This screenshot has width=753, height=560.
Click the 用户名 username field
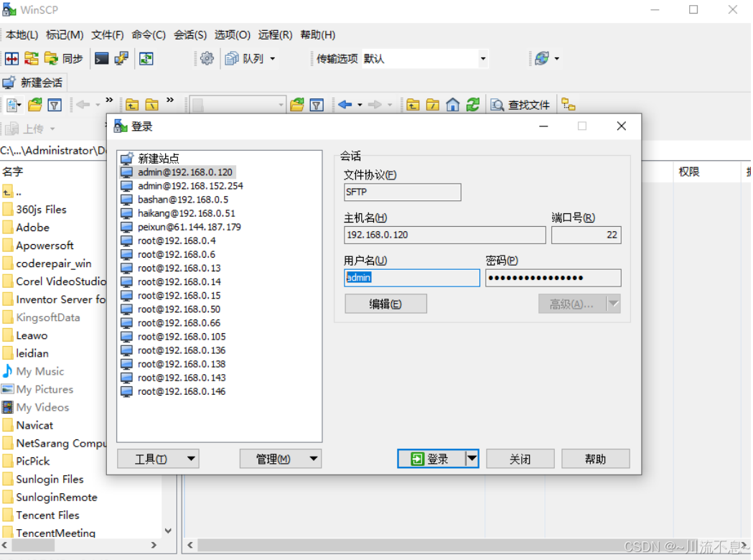pos(412,278)
